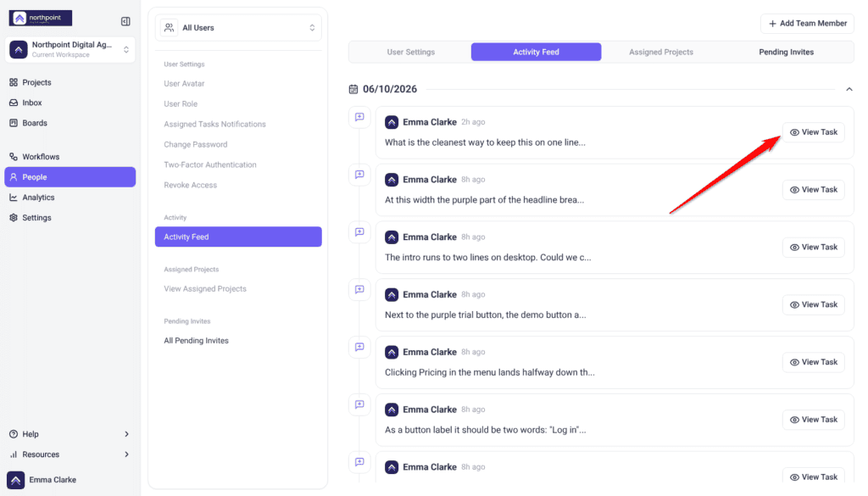The width and height of the screenshot is (868, 496).
Task: Click the Settings gear icon
Action: [x=14, y=218]
